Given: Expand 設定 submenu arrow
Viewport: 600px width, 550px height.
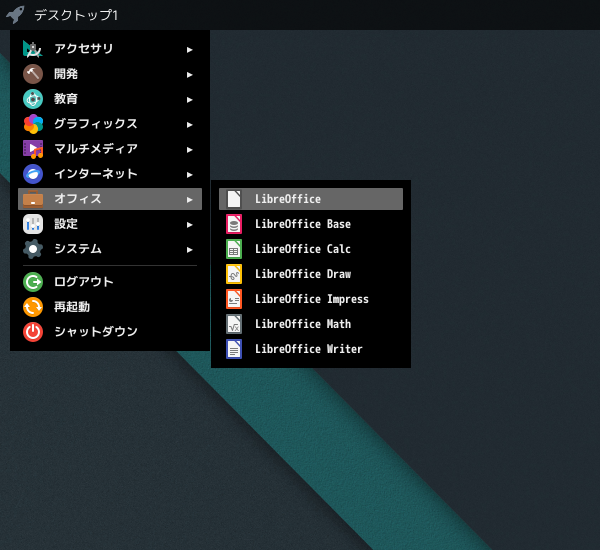Looking at the screenshot, I should (x=189, y=225).
